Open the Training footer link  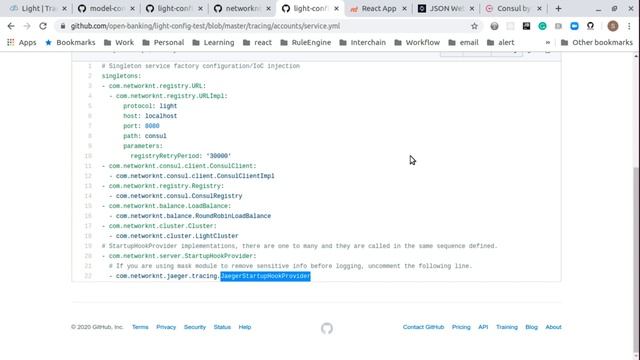point(507,327)
